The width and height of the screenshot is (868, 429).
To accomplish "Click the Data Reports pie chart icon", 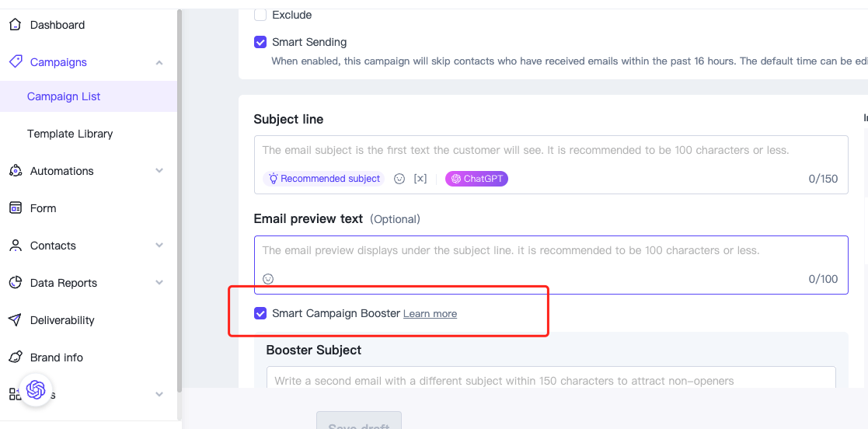I will click(x=16, y=283).
